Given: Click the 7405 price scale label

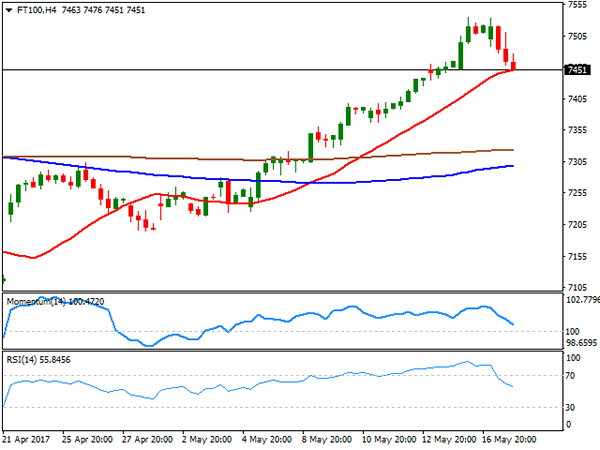Looking at the screenshot, I should [x=577, y=99].
